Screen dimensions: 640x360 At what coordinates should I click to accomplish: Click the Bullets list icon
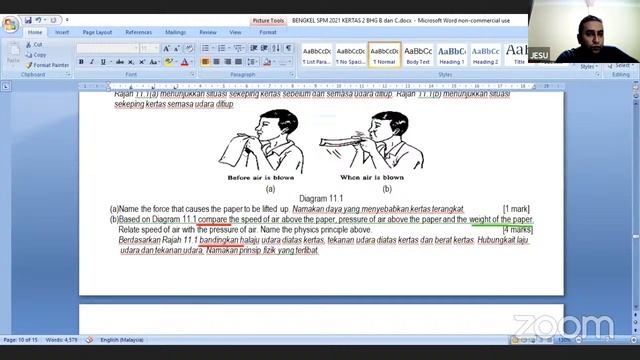click(x=205, y=49)
